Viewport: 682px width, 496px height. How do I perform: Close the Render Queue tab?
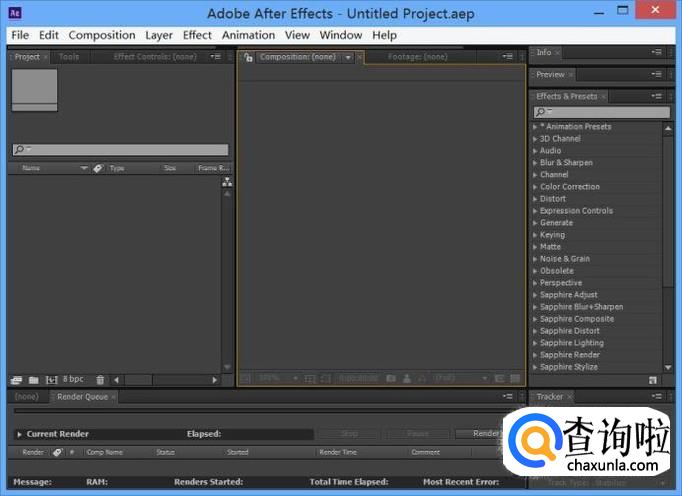click(x=113, y=397)
